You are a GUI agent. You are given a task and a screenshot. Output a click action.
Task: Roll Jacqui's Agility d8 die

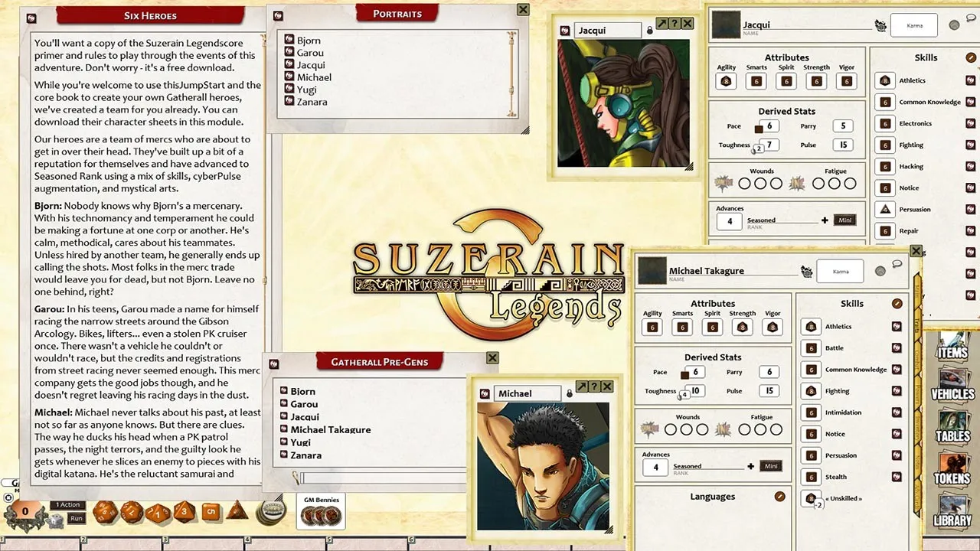[x=726, y=81]
